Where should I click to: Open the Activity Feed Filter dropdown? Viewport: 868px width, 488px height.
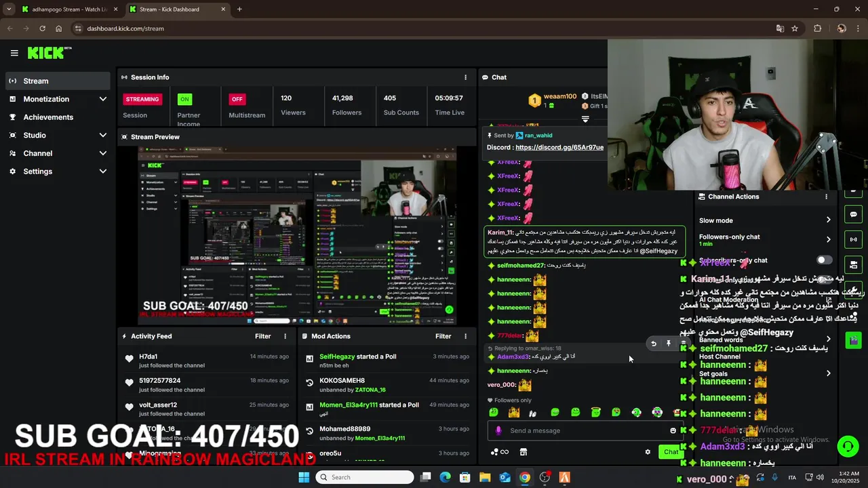tap(262, 336)
